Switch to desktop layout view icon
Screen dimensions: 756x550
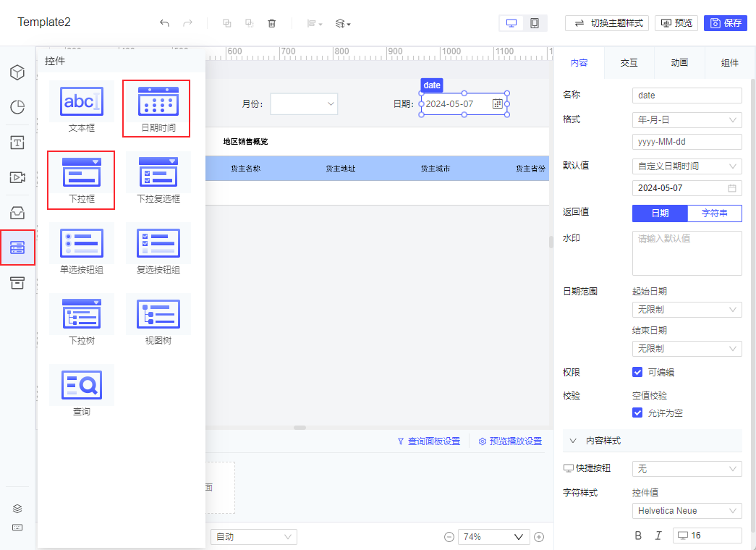511,23
